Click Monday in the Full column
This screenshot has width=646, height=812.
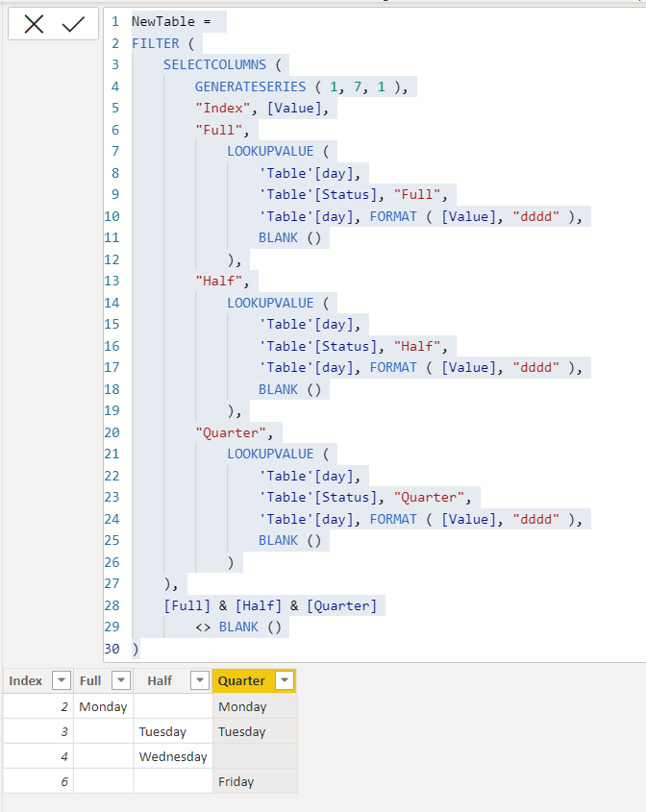coord(103,706)
